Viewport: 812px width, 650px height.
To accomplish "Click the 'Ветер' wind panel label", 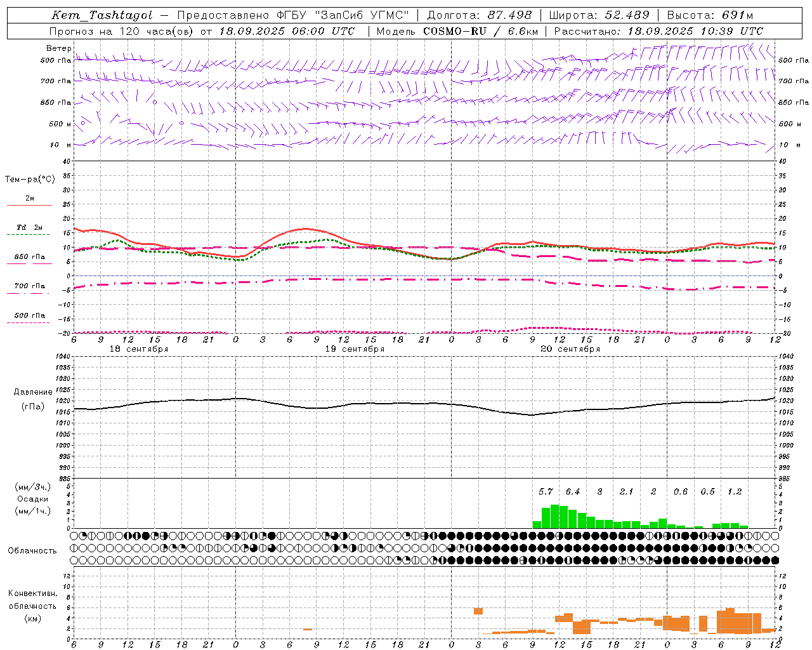I will pyautogui.click(x=58, y=48).
